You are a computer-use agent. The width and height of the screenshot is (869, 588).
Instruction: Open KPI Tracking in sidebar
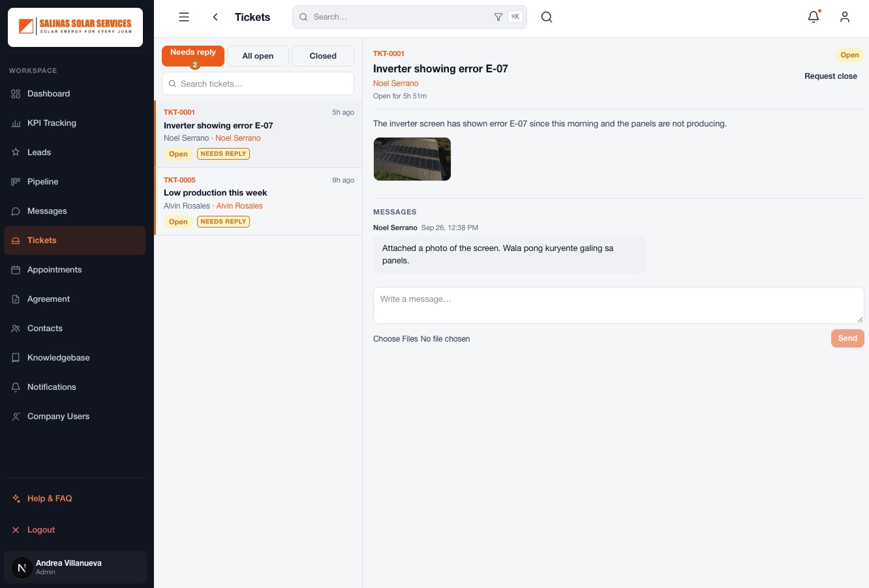coord(74,123)
